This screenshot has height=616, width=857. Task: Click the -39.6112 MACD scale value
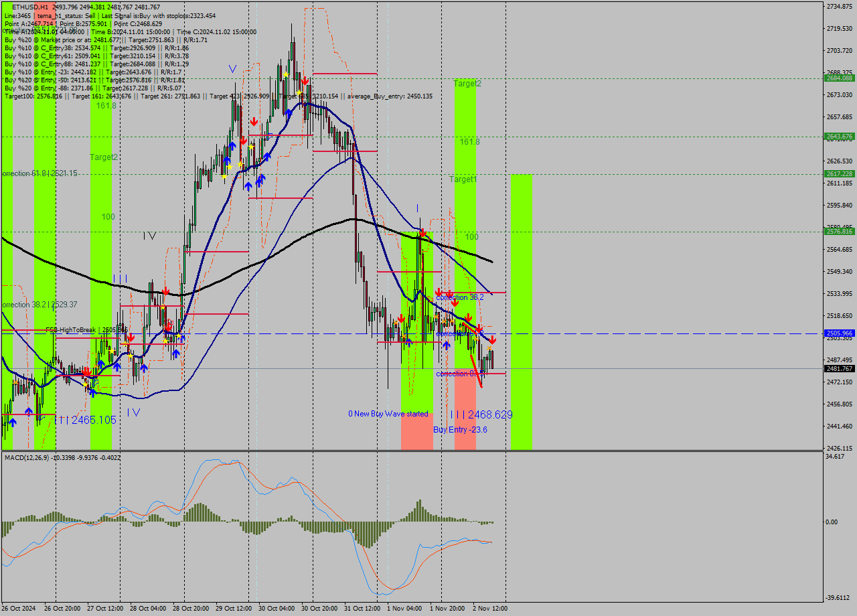[x=838, y=598]
